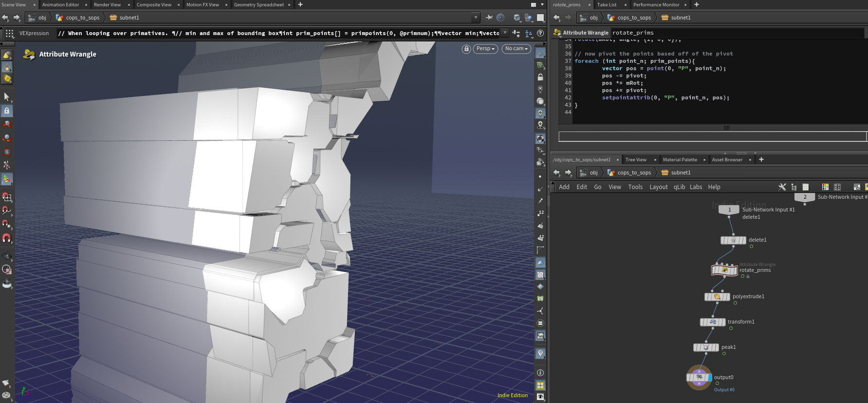Click inside the VEXpression code field
This screenshot has width=868, height=403.
[x=277, y=33]
